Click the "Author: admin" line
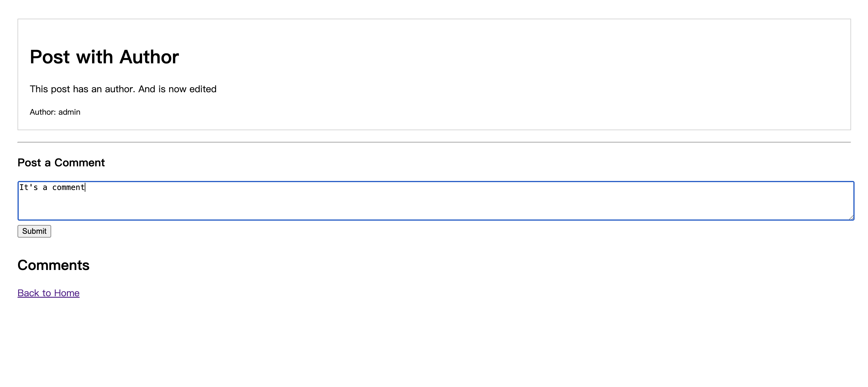This screenshot has height=387, width=868. click(x=55, y=112)
